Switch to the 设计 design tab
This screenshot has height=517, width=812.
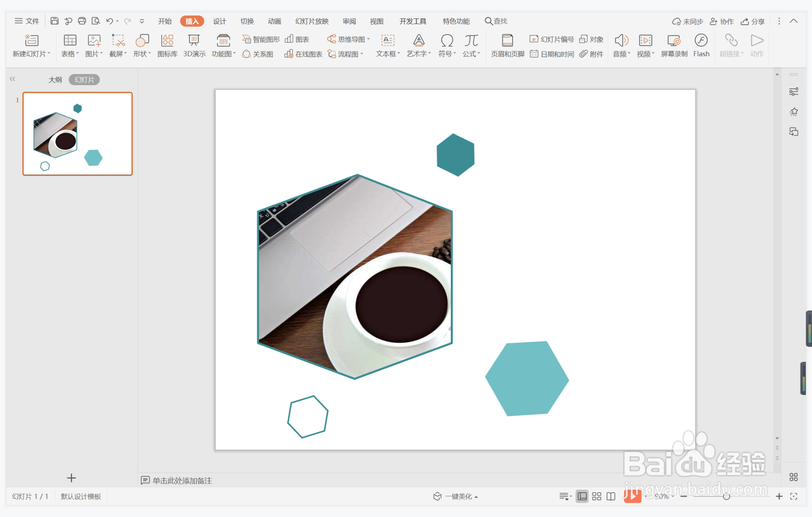click(219, 21)
